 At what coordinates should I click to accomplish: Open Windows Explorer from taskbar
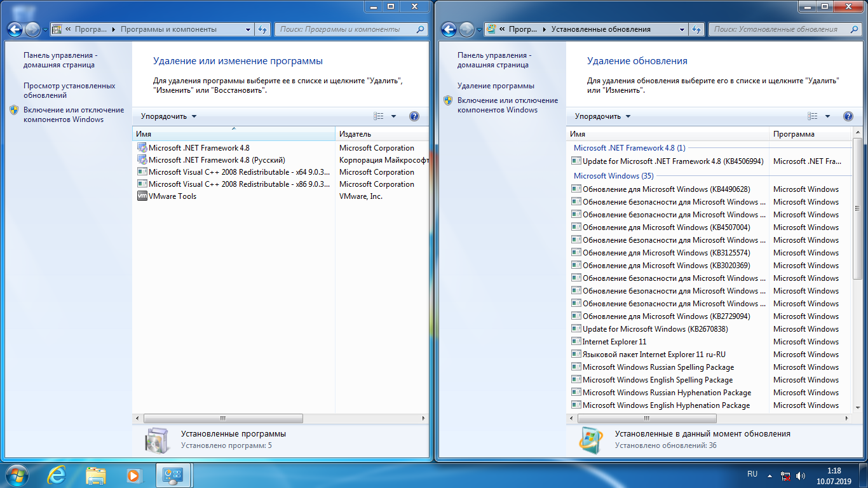point(96,475)
